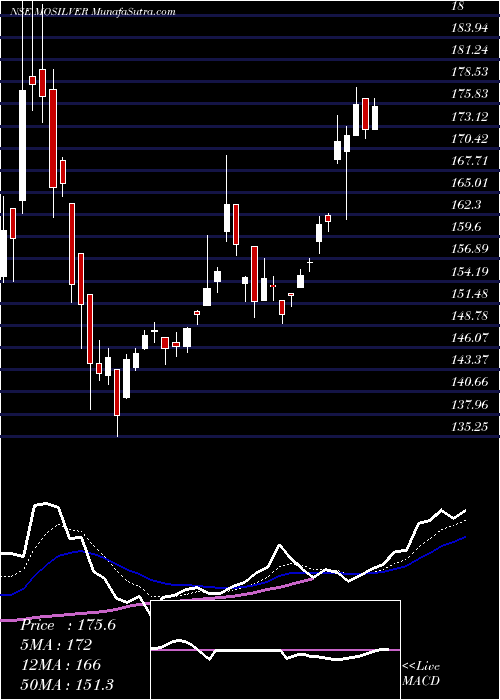Select the 140.66 price label
Viewport: 500px width, 700px height.
click(x=470, y=382)
